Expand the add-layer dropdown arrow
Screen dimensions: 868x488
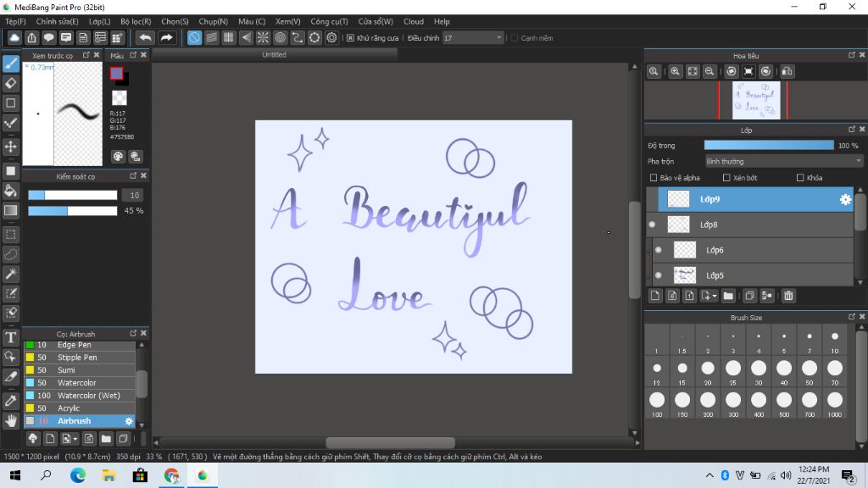(x=714, y=296)
